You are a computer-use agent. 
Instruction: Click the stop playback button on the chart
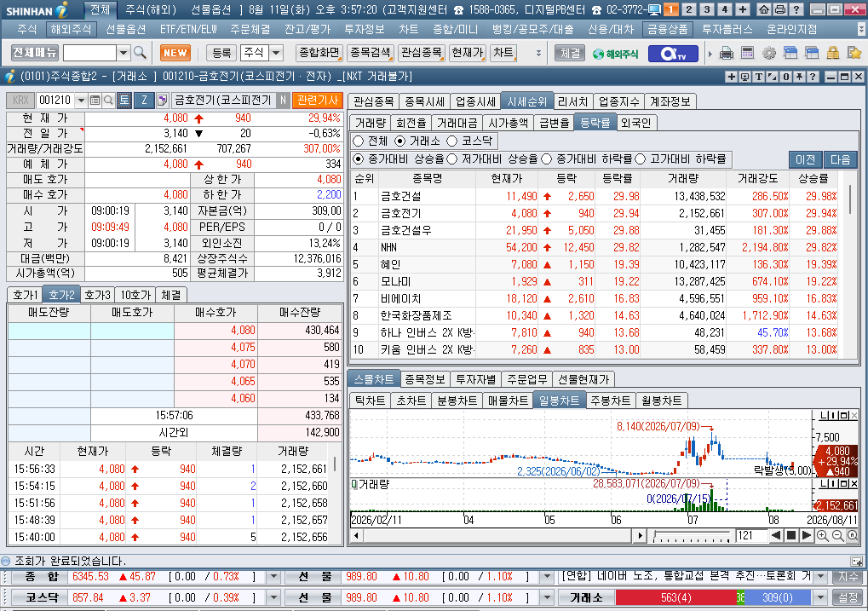pos(791,536)
